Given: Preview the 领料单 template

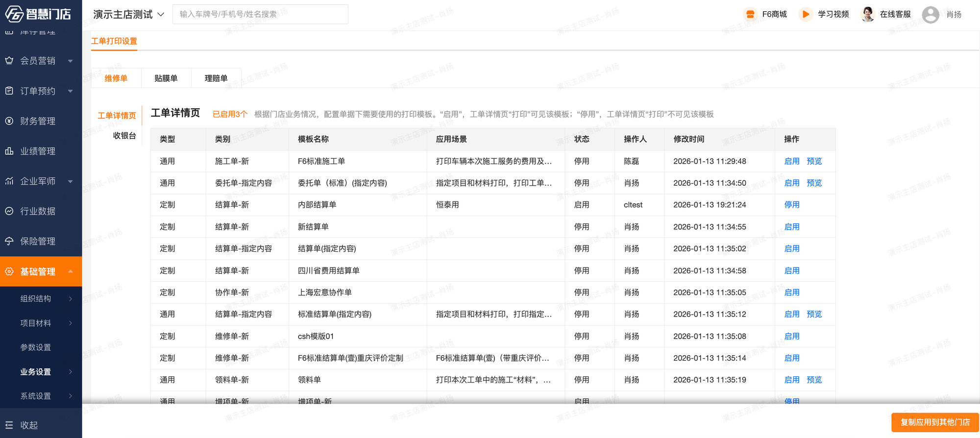Looking at the screenshot, I should (x=814, y=380).
